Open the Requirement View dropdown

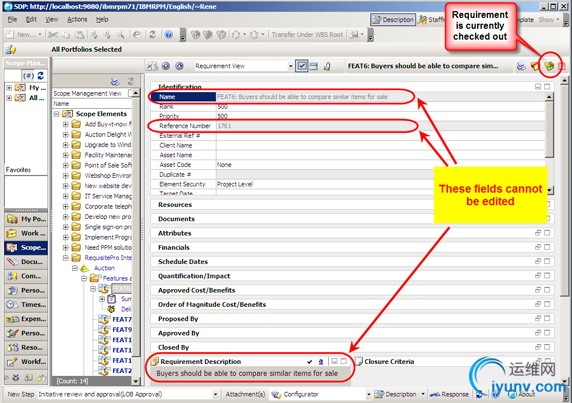coord(291,66)
